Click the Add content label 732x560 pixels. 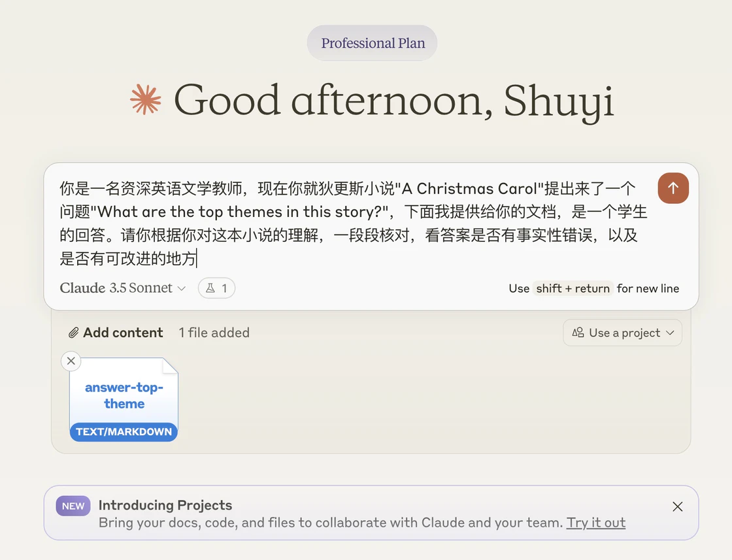coord(124,333)
